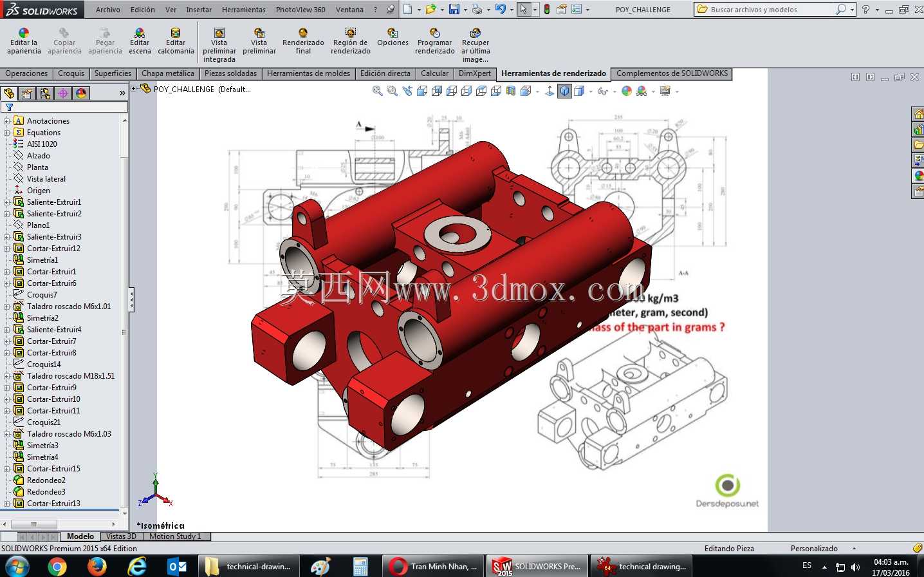Viewport: 924px width, 577px height.
Task: Expand the Equations tree node
Action: [x=6, y=133]
